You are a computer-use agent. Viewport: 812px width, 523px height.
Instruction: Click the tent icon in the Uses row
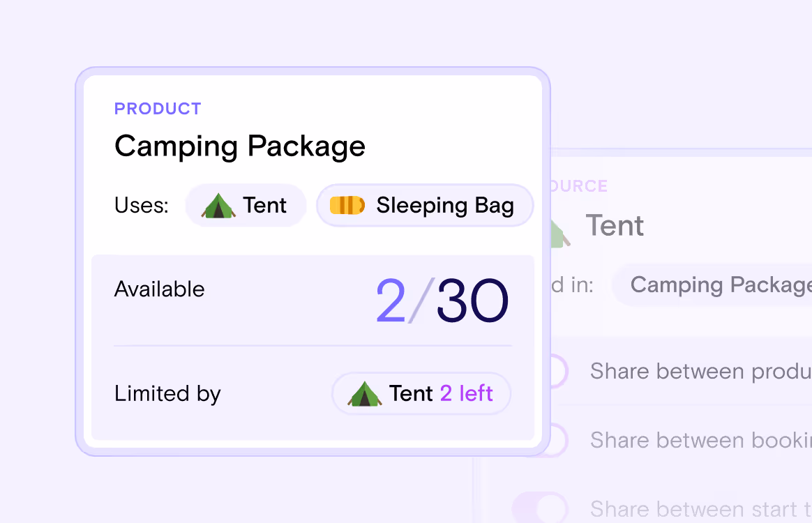(219, 205)
